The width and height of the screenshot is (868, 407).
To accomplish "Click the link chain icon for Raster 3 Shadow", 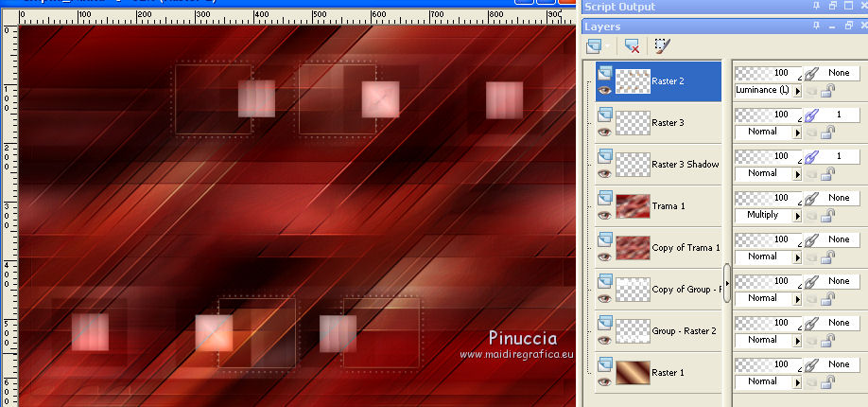I will coord(811,156).
